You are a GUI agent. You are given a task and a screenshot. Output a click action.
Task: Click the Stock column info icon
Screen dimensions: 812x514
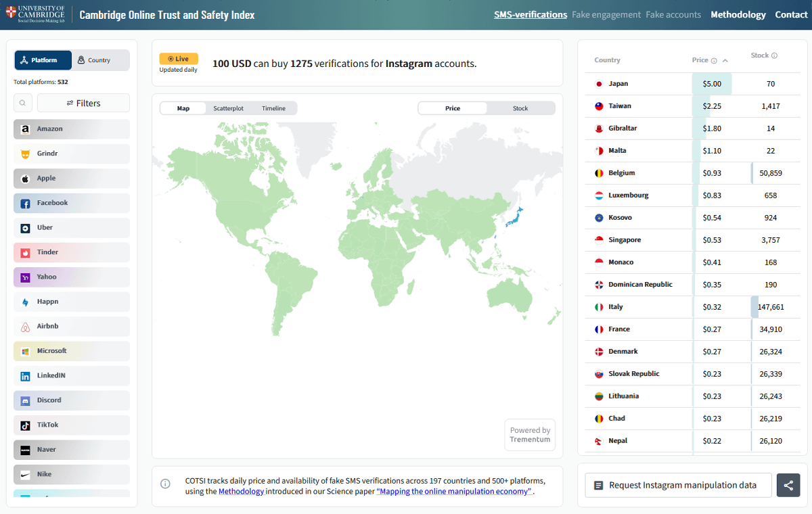click(x=774, y=55)
